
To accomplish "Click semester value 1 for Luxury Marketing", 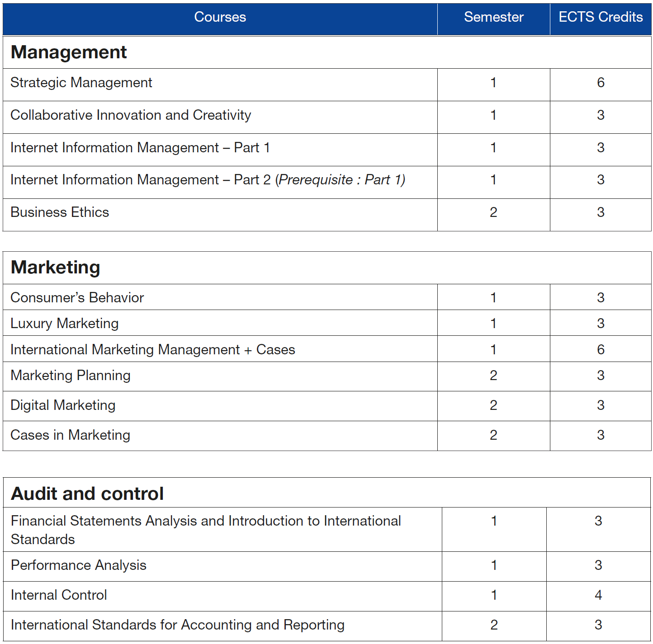I will [x=493, y=324].
